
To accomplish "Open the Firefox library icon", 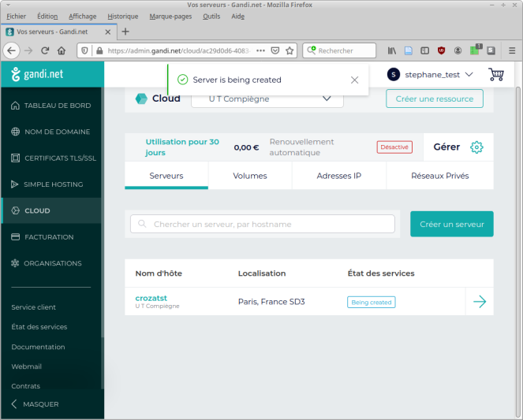I will (392, 50).
